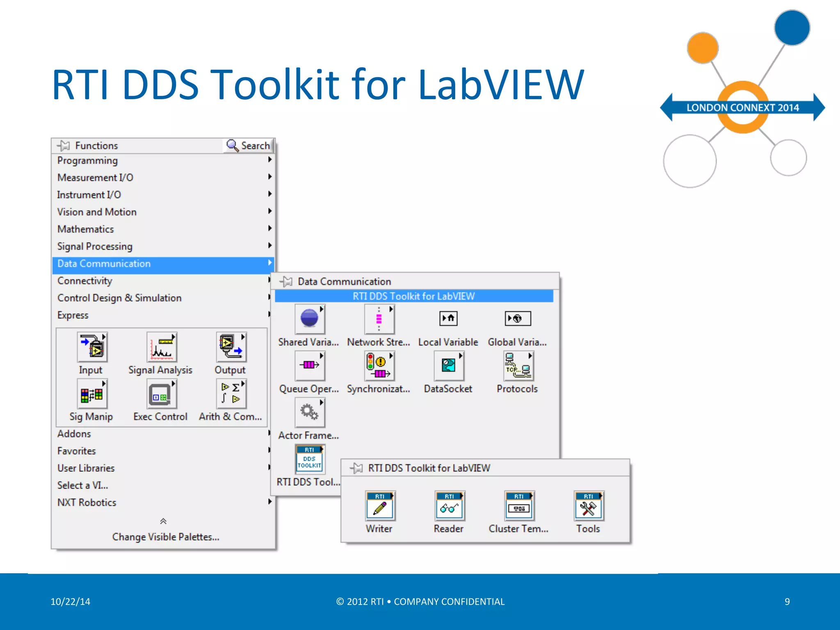
Task: Click the Cluster Template icon
Action: click(x=519, y=506)
